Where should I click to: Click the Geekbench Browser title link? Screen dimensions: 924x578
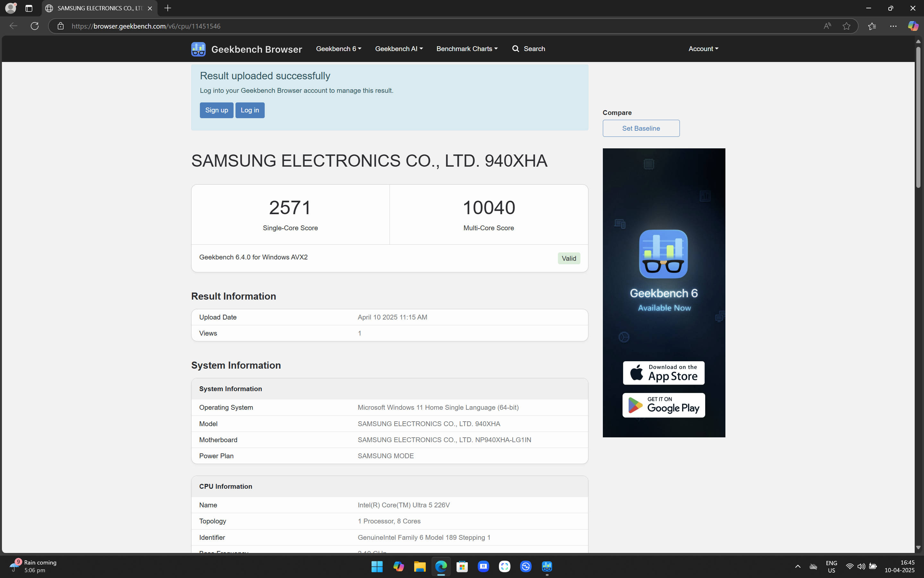(257, 49)
